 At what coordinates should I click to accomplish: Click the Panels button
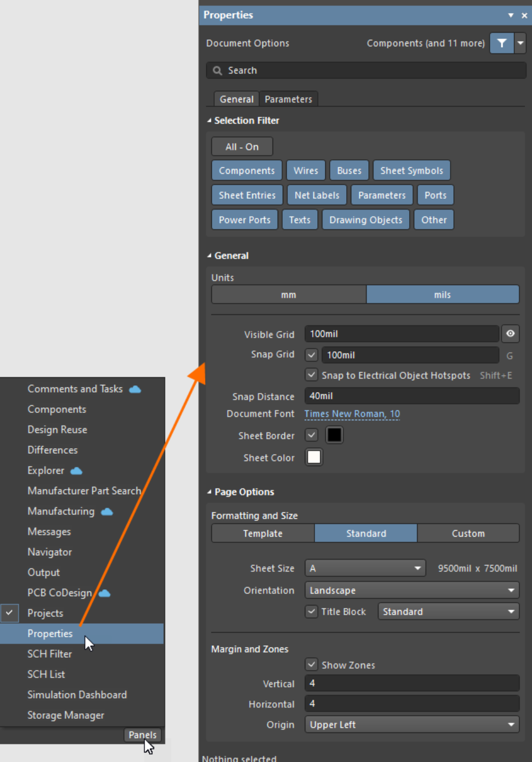[142, 735]
